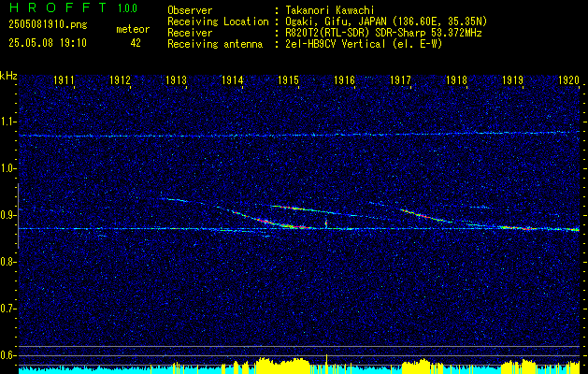Click the 1917 time axis marker
The image size is (588, 374).
tap(400, 80)
